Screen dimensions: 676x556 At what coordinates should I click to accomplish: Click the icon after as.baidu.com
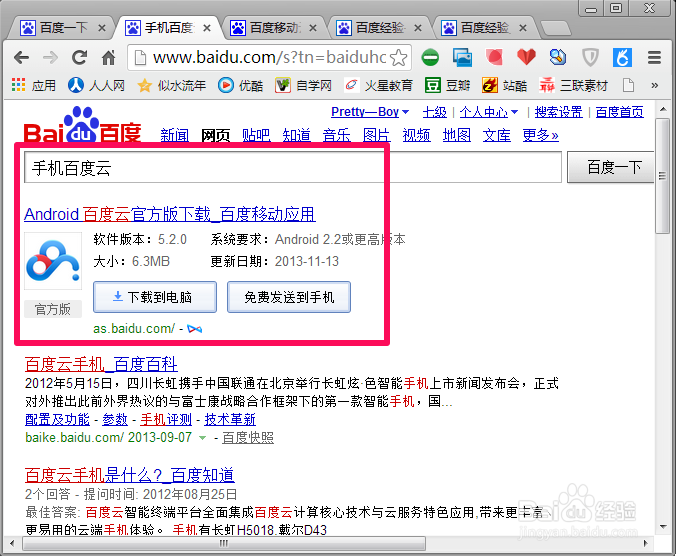194,329
